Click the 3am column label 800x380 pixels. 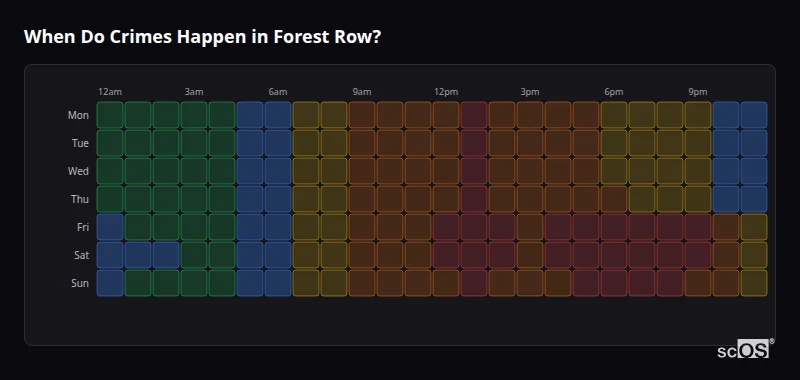[x=194, y=92]
